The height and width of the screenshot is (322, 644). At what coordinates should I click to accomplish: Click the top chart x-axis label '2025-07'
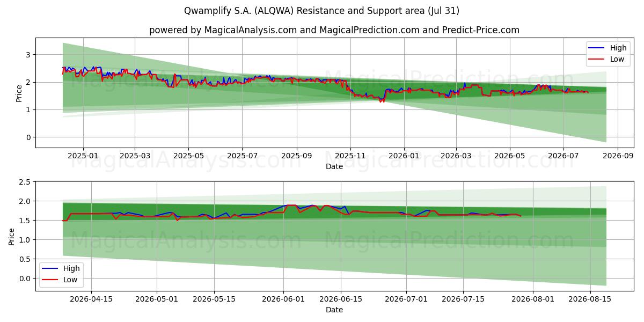(242, 156)
